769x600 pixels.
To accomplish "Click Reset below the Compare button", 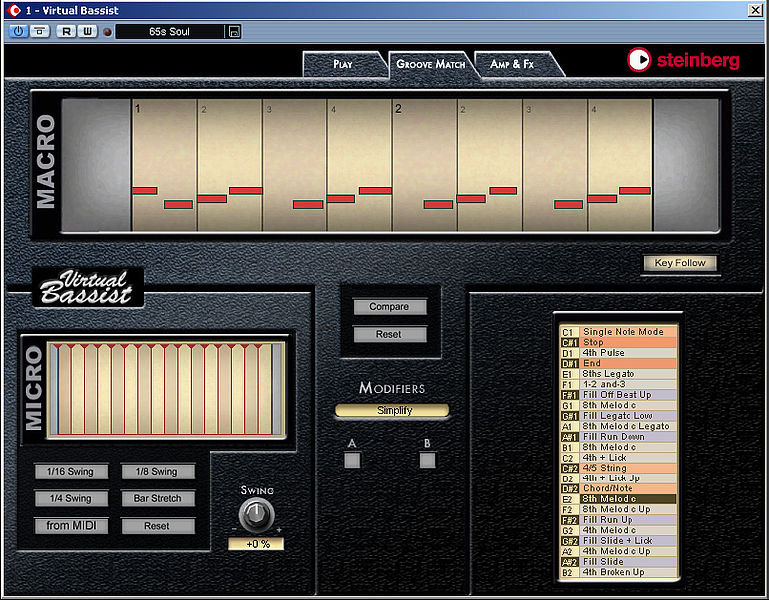I will 389,335.
